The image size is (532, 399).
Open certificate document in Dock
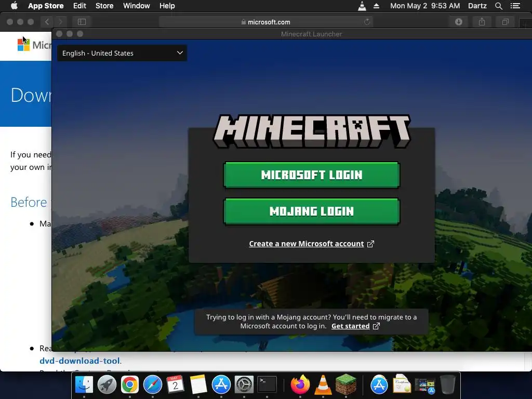tap(402, 384)
